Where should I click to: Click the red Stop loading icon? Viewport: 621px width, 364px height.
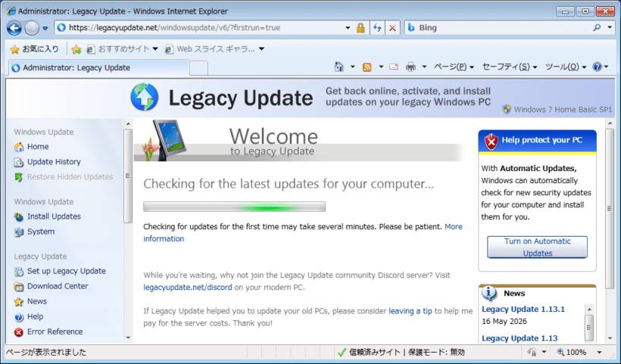pos(392,28)
